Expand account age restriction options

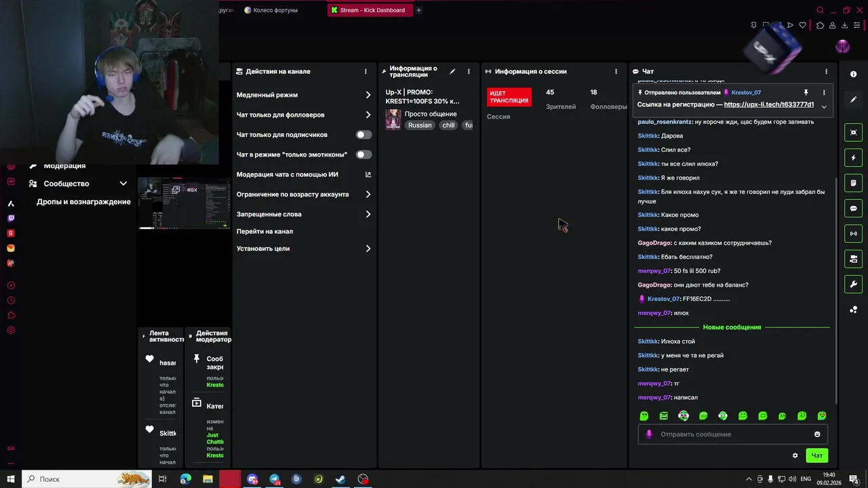(368, 195)
